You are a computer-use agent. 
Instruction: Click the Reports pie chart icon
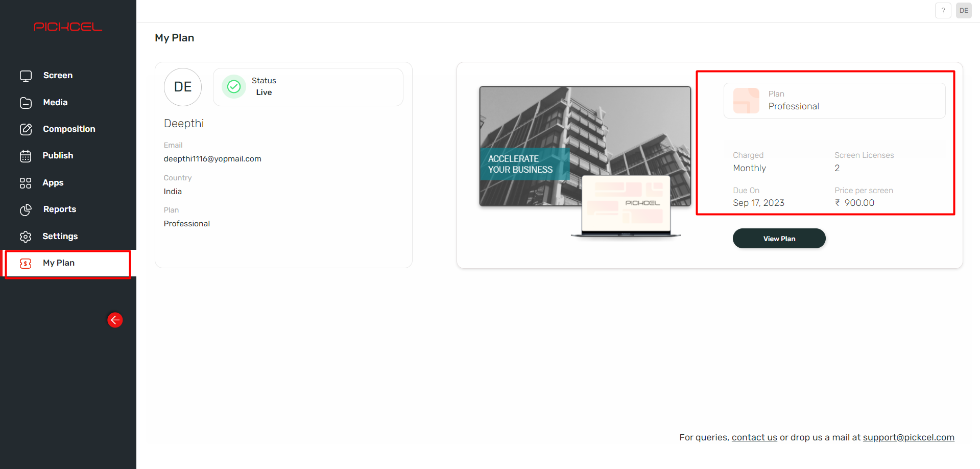[x=26, y=209]
